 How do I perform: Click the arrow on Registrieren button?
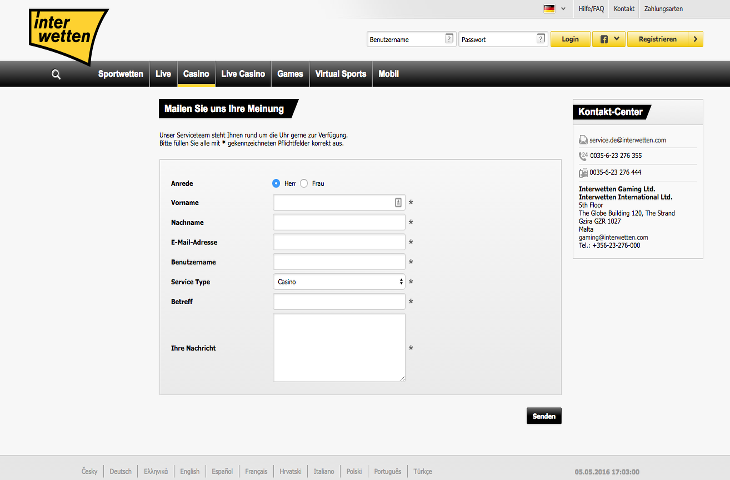coord(695,39)
